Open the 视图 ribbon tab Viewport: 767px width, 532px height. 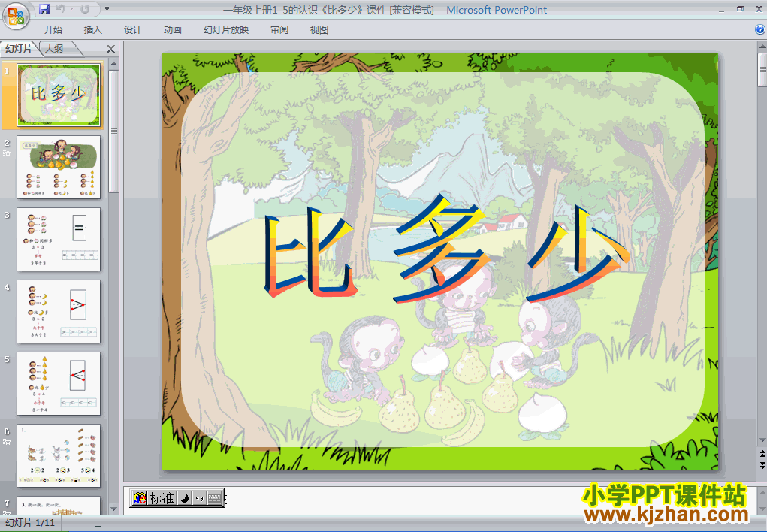[x=319, y=30]
